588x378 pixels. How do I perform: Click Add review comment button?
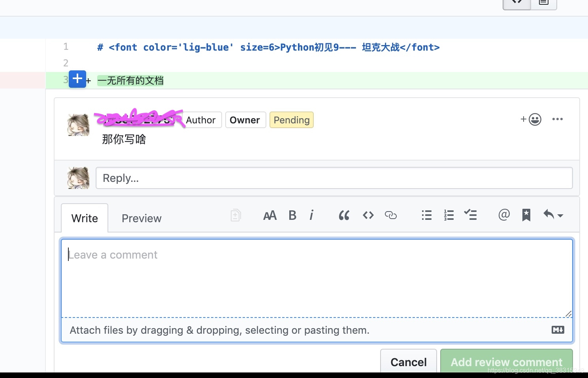click(x=507, y=362)
